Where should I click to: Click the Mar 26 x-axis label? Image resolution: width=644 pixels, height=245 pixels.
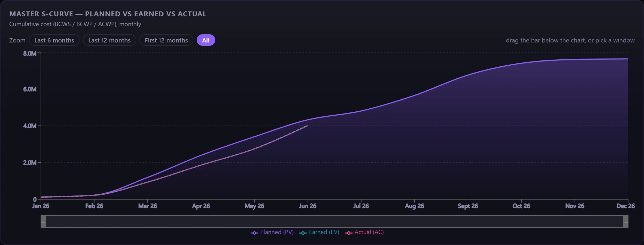pos(147,206)
